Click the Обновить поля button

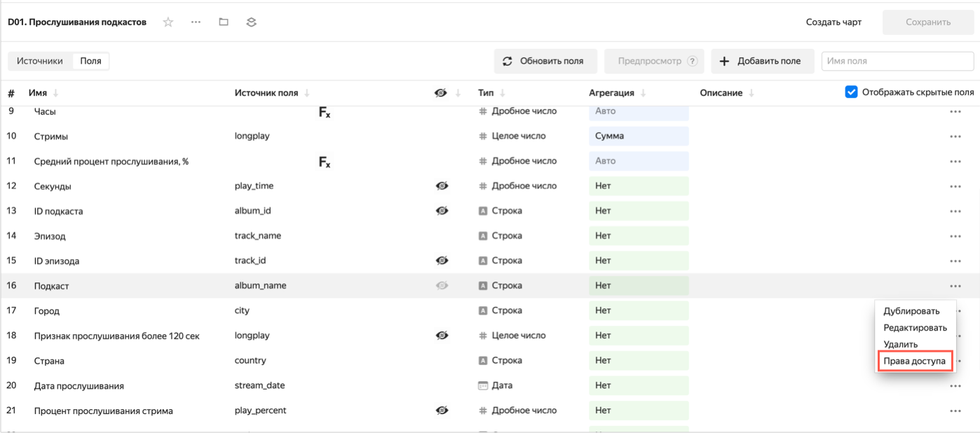(x=545, y=61)
